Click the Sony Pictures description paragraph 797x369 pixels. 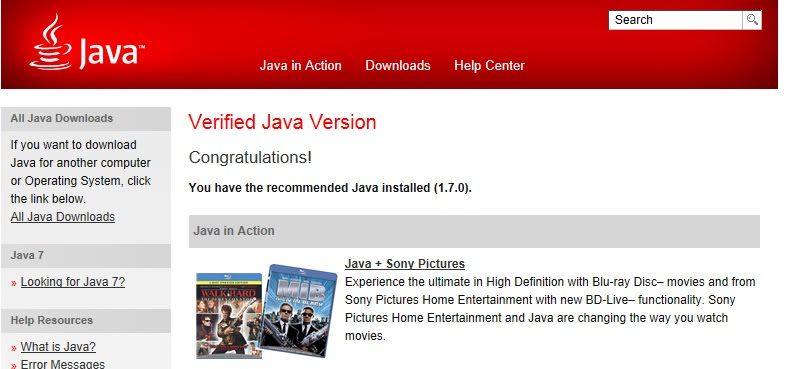550,309
